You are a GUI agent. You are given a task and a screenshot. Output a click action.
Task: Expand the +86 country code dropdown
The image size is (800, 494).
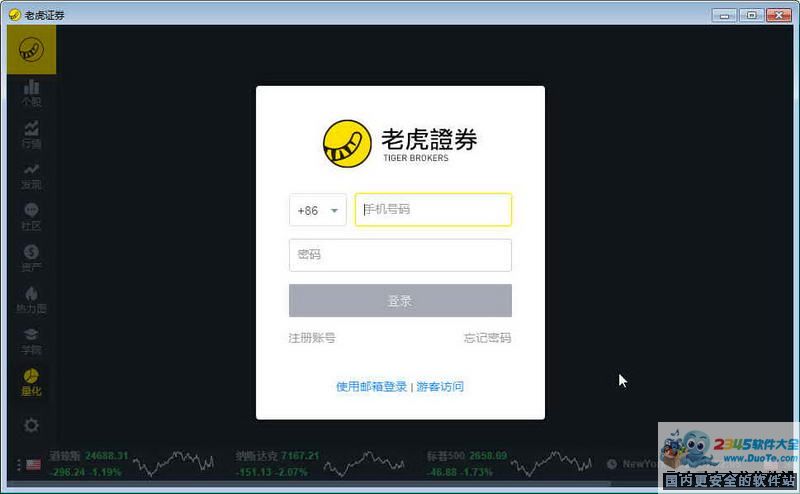click(x=317, y=210)
